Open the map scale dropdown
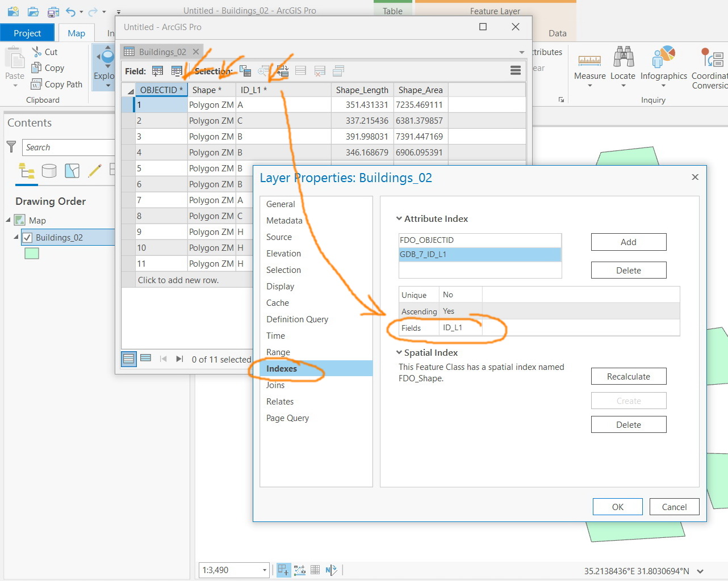This screenshot has height=581, width=728. [x=264, y=570]
